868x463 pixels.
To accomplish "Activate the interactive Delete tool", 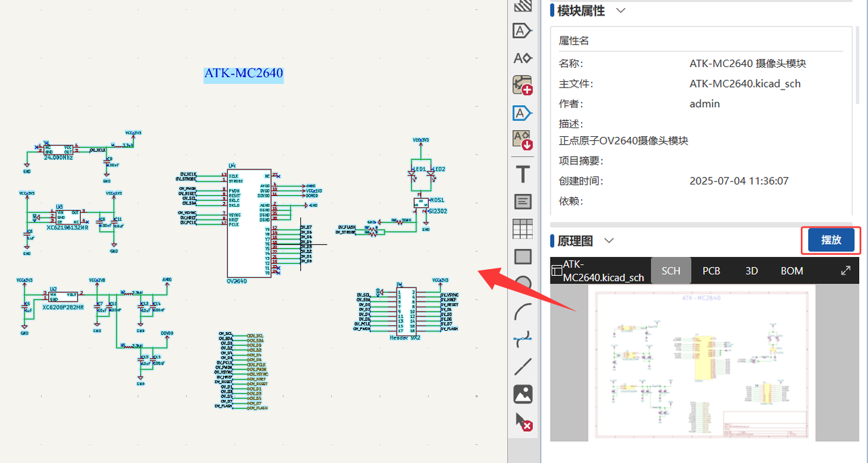I will [523, 422].
